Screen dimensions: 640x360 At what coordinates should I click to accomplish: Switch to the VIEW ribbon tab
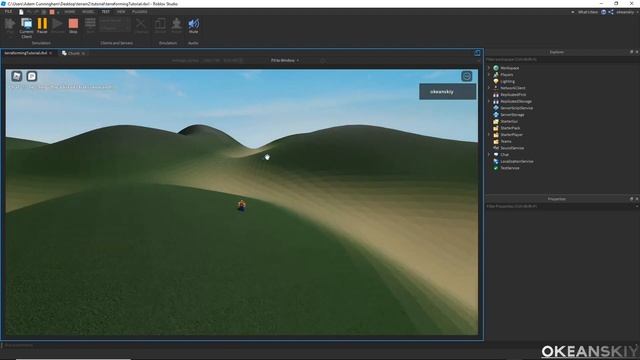121,12
